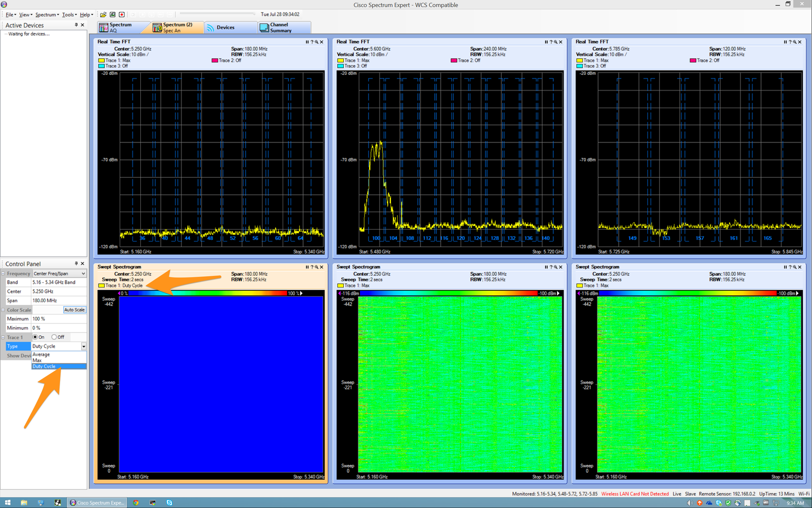
Task: Click zoom icon on the 5.600 GHz Real Time FFT
Action: (x=556, y=42)
